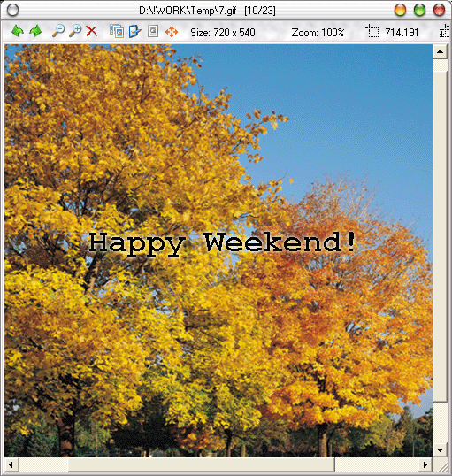Click the Zoom: 100% indicator

coord(318,33)
